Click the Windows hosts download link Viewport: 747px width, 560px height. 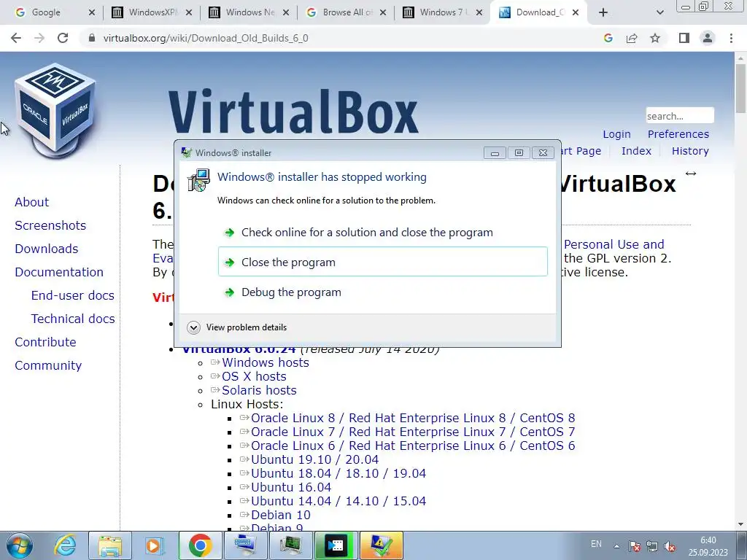coord(266,362)
